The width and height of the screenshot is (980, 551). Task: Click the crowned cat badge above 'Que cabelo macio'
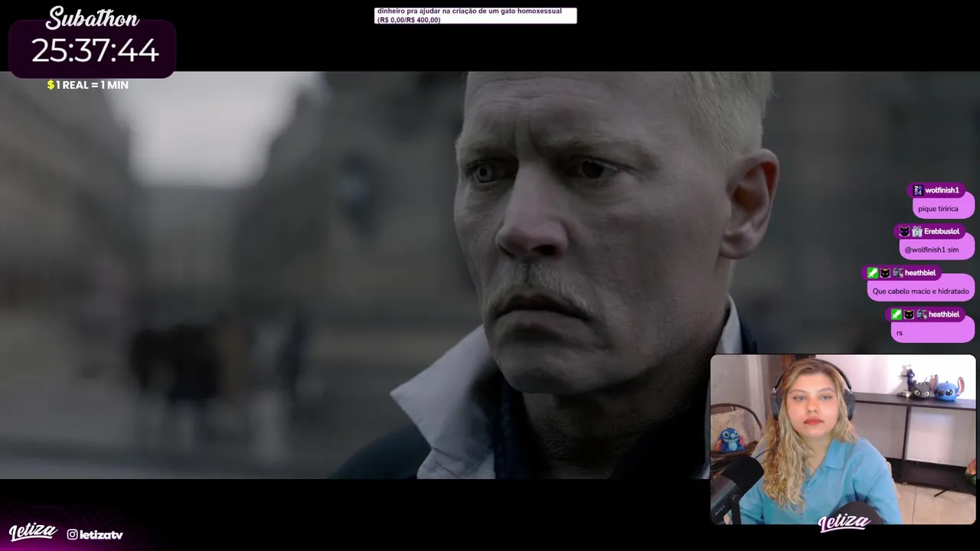tap(885, 273)
